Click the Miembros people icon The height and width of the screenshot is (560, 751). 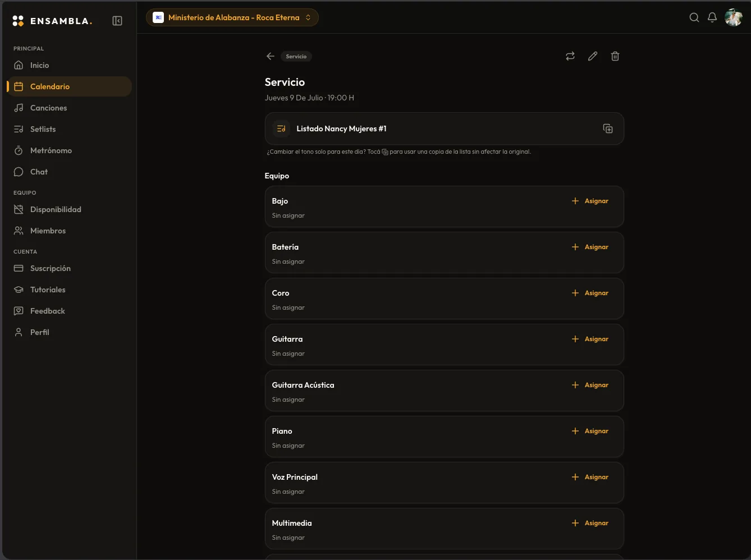coord(19,231)
